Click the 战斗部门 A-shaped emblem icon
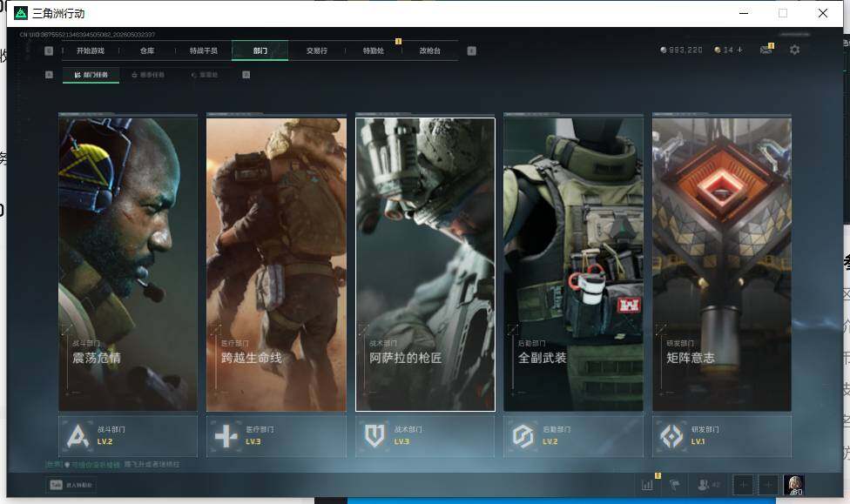The height and width of the screenshot is (504, 850). coord(78,436)
